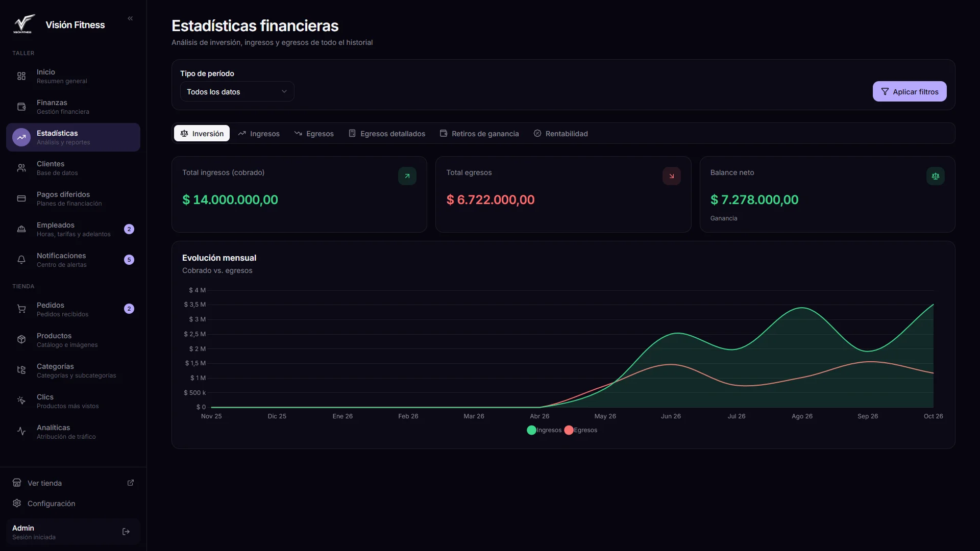Switch to the Rentabilidad tab
The image size is (980, 551).
[560, 134]
